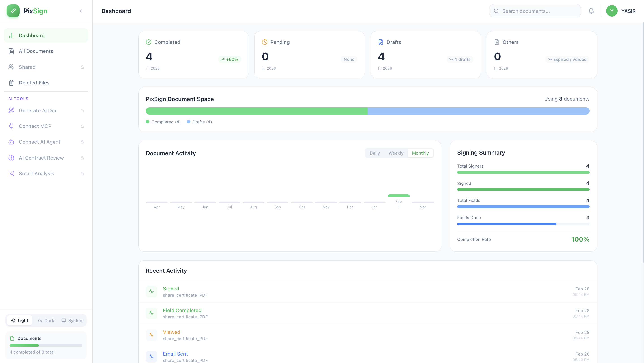This screenshot has width=644, height=363.
Task: Open the Shared documents page
Action: tap(28, 67)
